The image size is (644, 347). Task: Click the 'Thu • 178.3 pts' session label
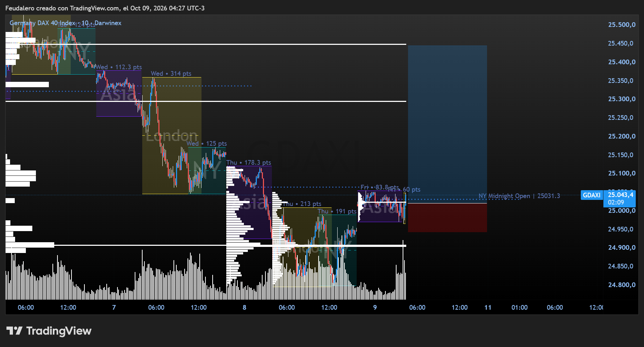(249, 163)
